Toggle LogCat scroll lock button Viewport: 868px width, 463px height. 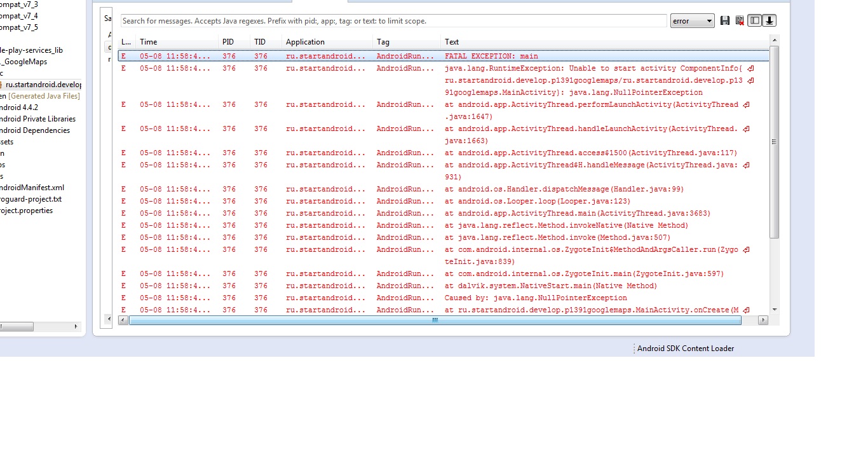click(769, 21)
